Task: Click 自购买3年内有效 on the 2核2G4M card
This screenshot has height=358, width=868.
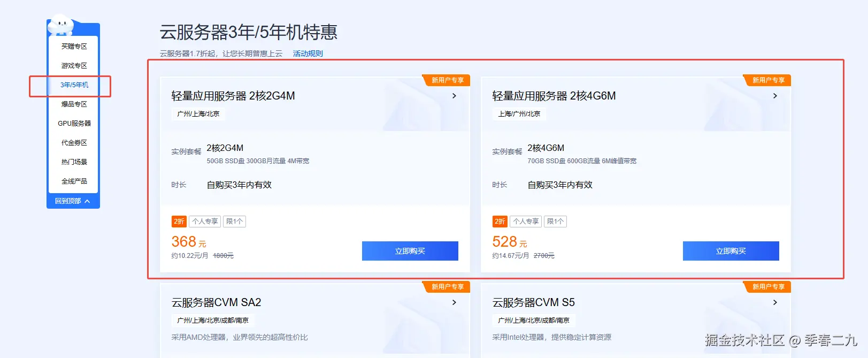Action: [239, 185]
